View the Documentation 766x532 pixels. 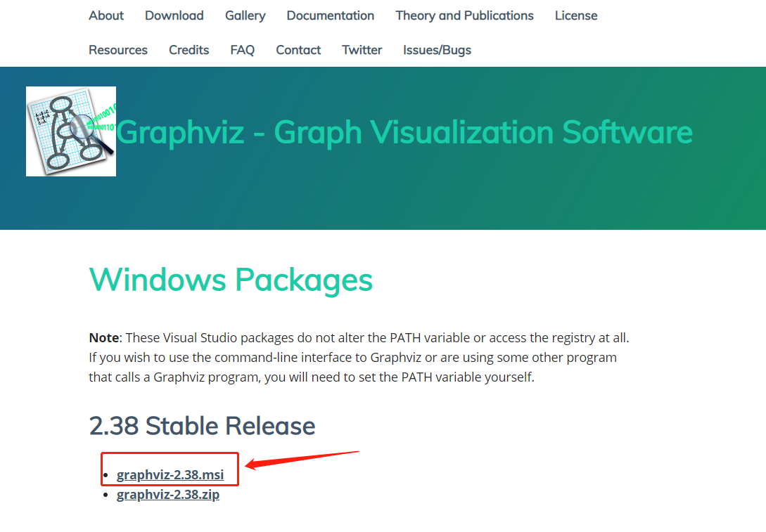coord(330,15)
